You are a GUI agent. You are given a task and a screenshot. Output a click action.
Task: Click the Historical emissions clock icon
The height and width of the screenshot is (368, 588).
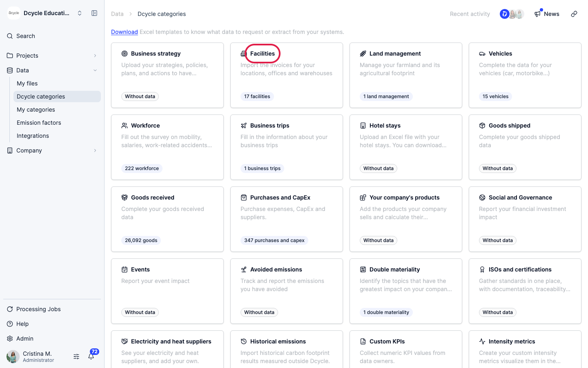coord(244,341)
